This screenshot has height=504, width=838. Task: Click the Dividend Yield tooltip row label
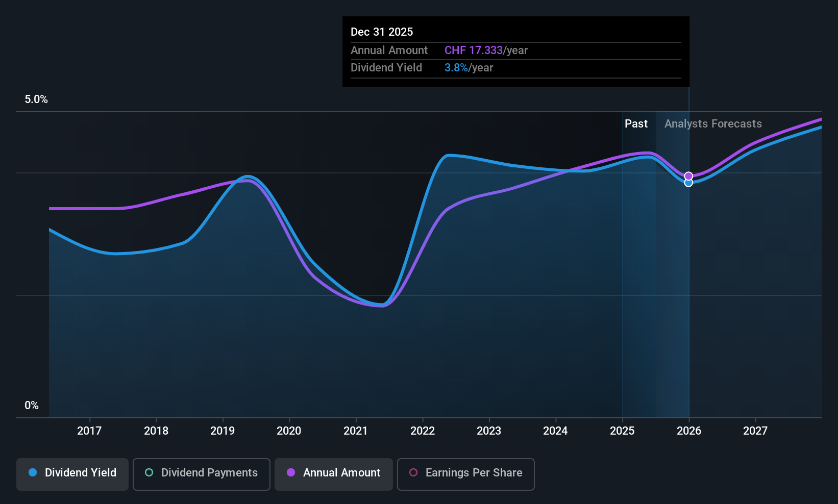[x=386, y=68]
